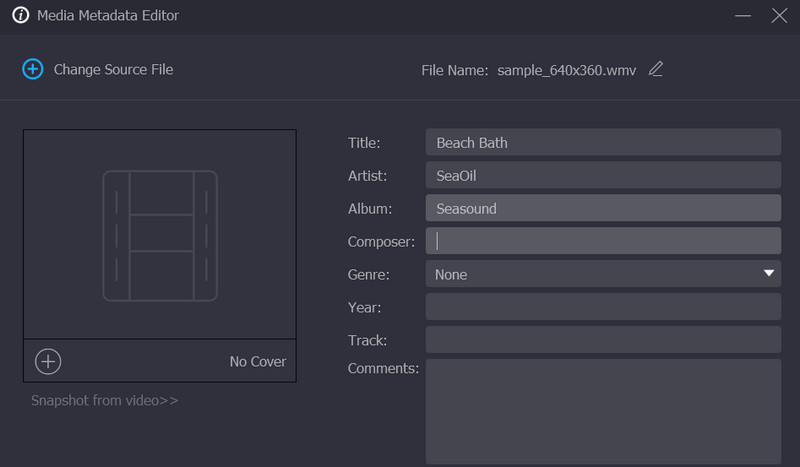The height and width of the screenshot is (467, 800).
Task: Focus the Title field with Beach Bath
Action: tap(602, 142)
